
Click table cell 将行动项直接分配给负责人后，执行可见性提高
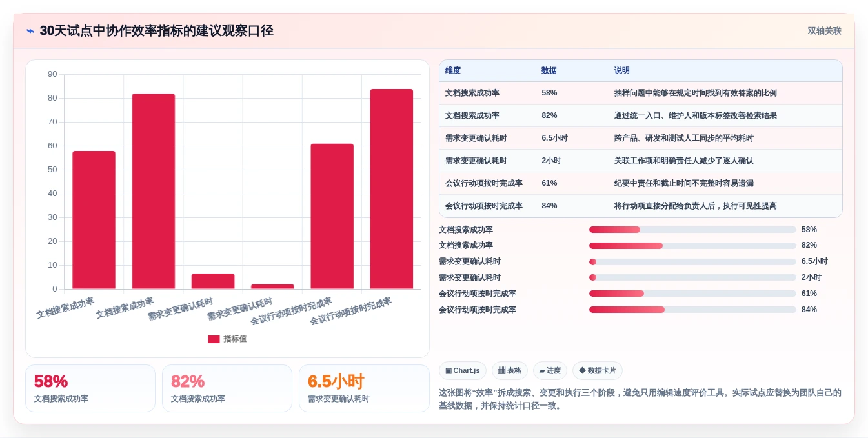pyautogui.click(x=696, y=206)
